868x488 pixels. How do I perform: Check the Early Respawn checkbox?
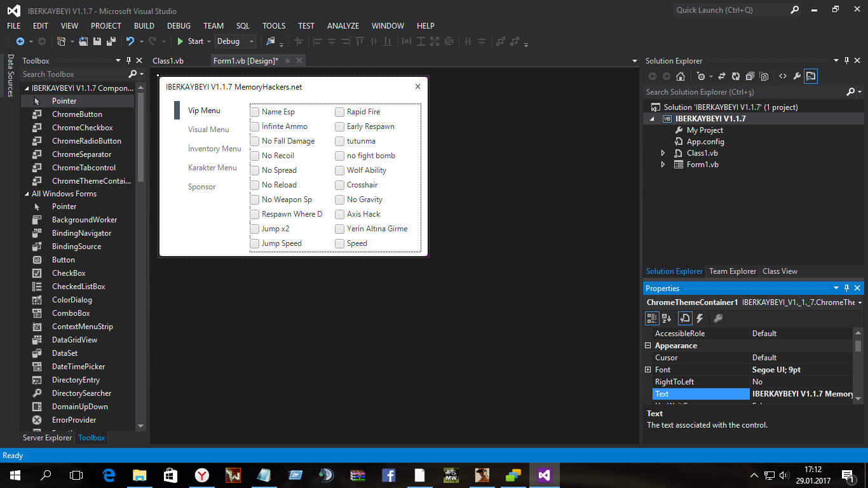[339, 126]
